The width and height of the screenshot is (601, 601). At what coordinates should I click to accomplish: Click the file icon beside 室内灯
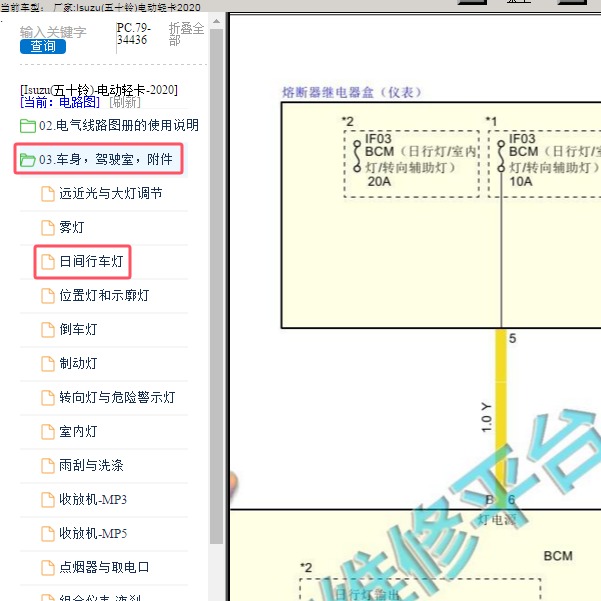tap(47, 432)
